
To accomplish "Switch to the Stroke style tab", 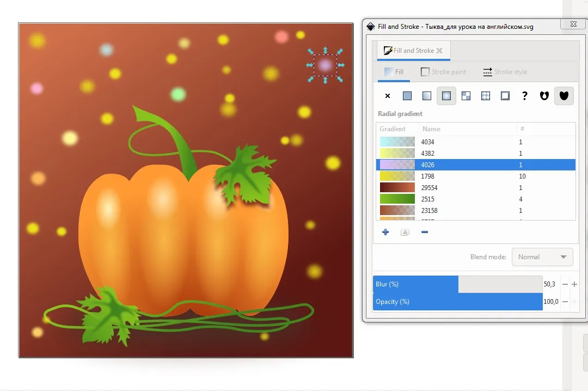I will point(505,72).
